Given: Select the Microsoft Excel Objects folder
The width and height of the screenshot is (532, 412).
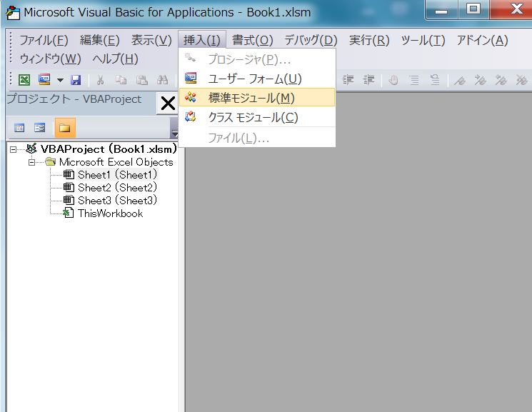Looking at the screenshot, I should [116, 162].
